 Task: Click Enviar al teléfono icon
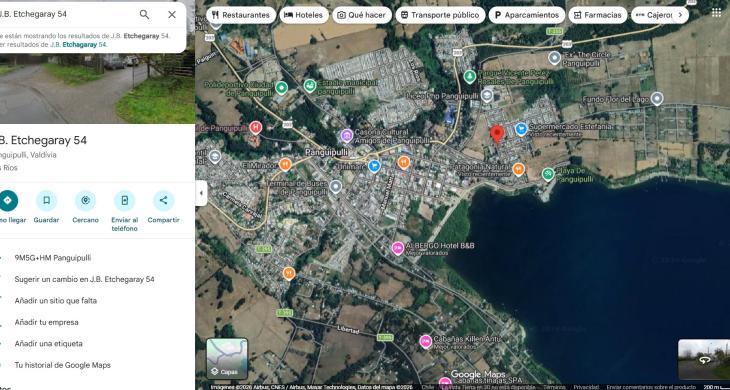124,201
